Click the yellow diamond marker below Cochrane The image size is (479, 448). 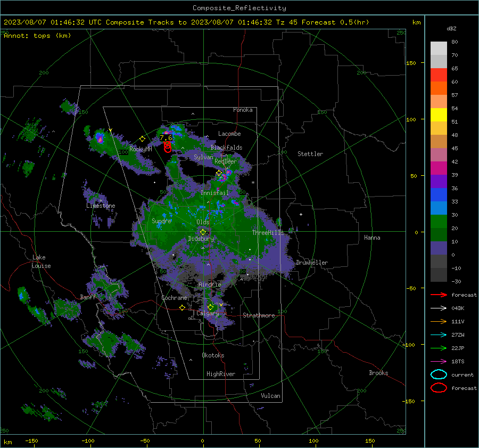[183, 307]
